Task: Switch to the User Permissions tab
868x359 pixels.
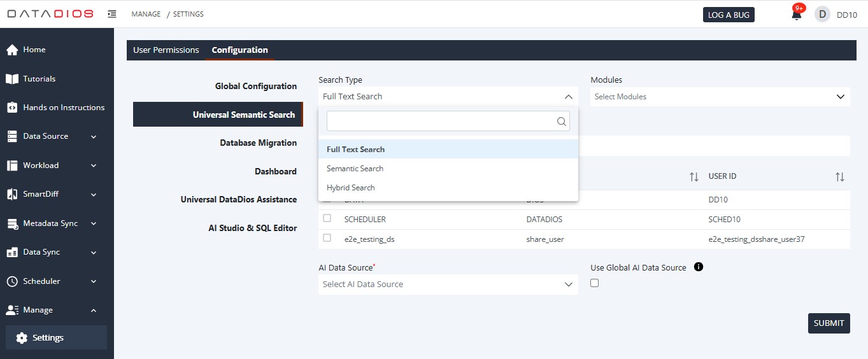Action: (x=166, y=50)
